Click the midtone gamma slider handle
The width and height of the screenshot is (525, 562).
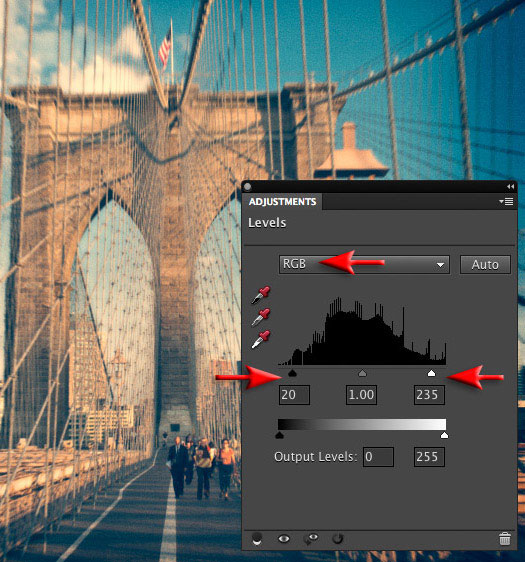[x=362, y=373]
